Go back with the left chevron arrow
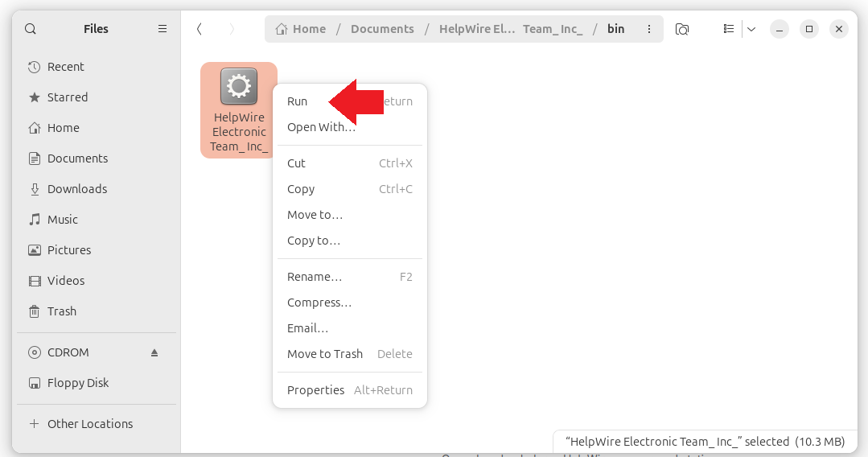 pos(200,29)
